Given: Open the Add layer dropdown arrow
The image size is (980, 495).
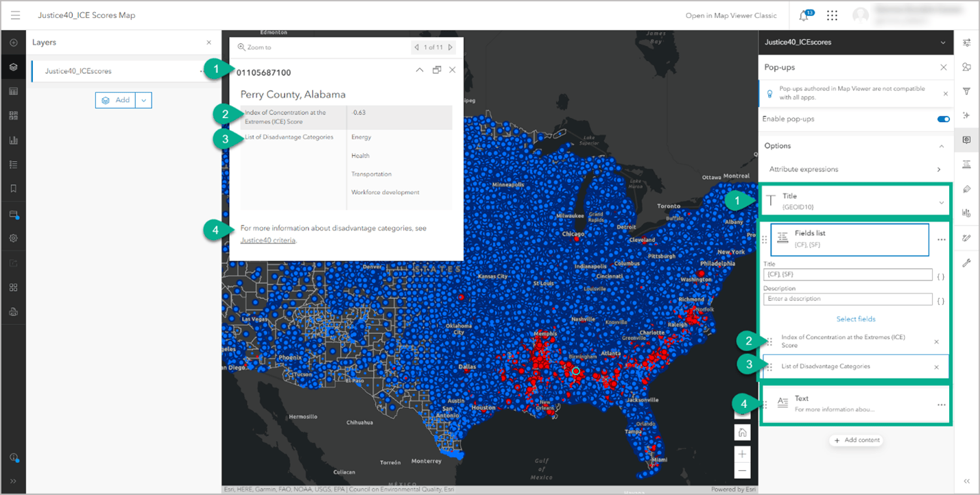Looking at the screenshot, I should point(143,99).
